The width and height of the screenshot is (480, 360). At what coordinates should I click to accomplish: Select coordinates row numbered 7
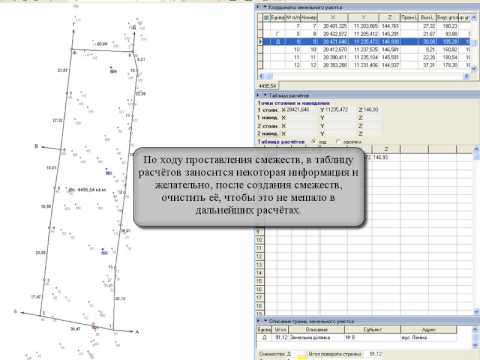coord(367,26)
